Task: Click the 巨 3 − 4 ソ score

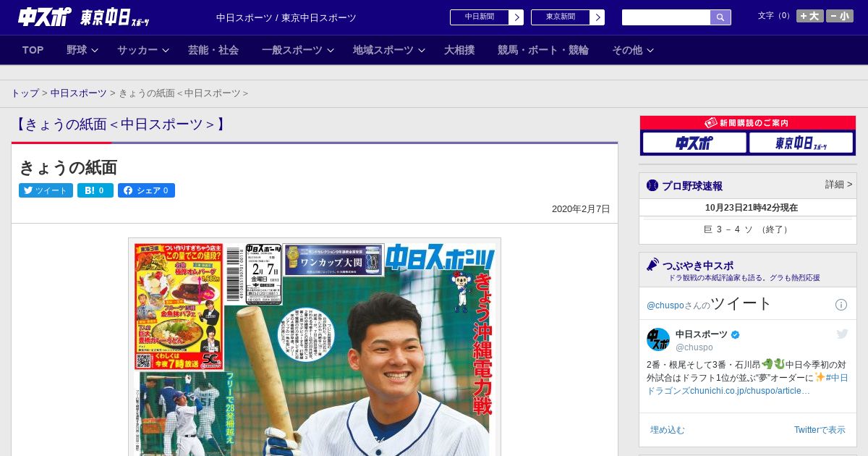Action: 747,229
